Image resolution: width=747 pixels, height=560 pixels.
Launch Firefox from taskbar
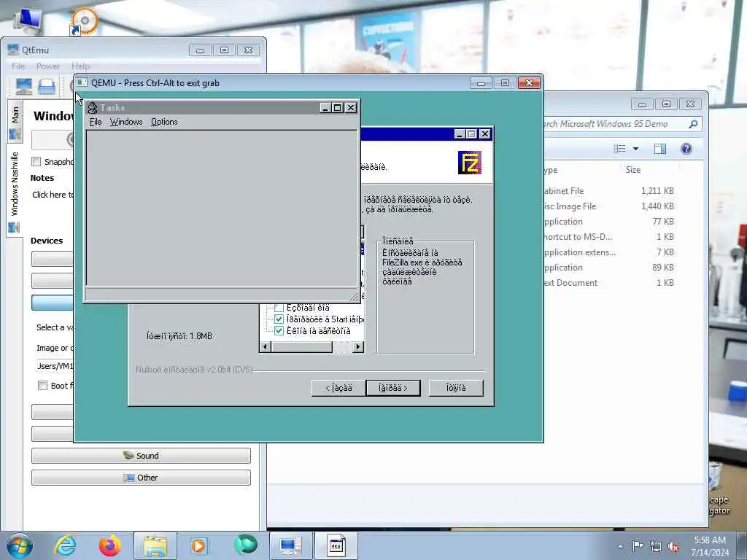click(x=110, y=545)
